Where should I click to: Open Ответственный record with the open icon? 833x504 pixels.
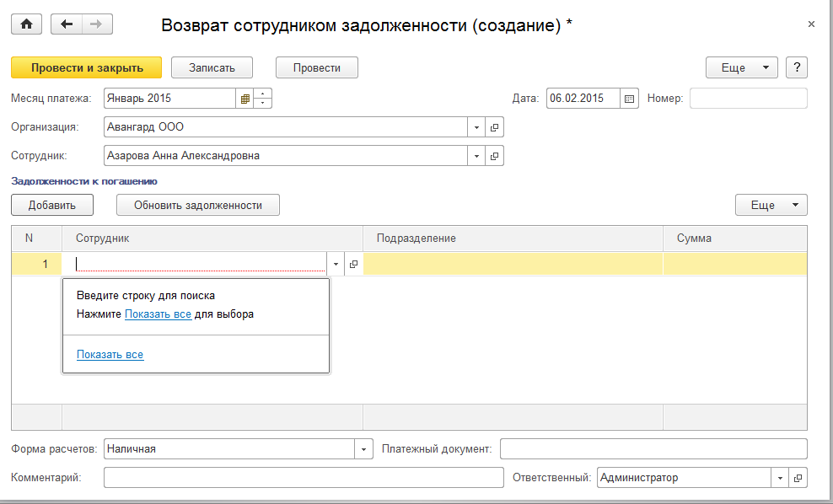click(798, 478)
